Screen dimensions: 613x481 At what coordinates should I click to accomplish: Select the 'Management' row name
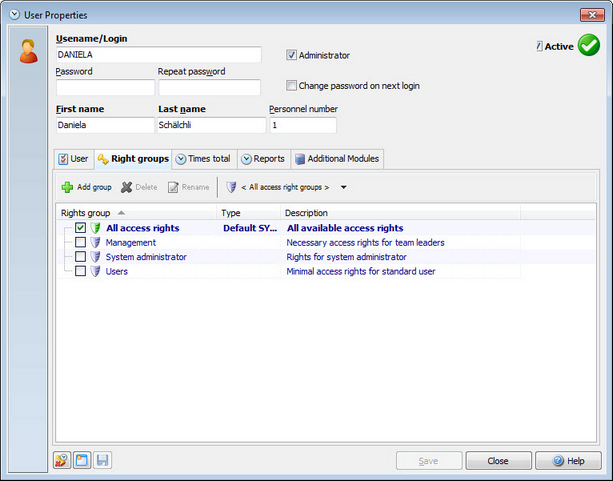(131, 242)
